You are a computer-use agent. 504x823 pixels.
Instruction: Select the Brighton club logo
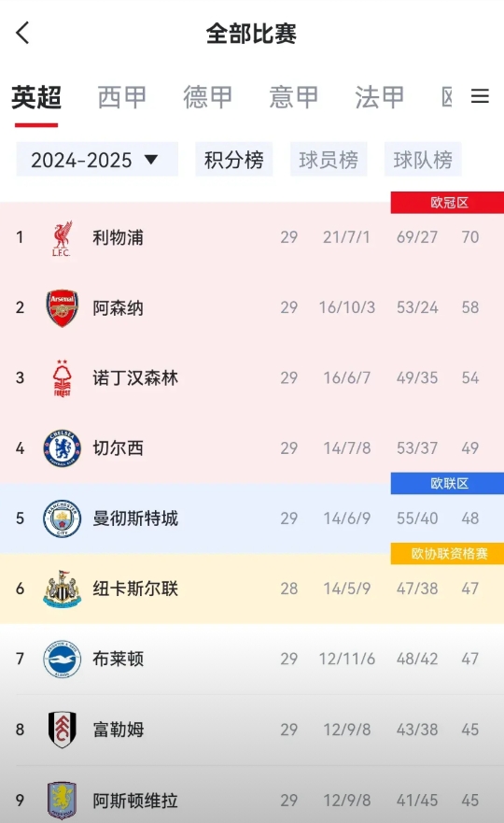click(x=62, y=659)
